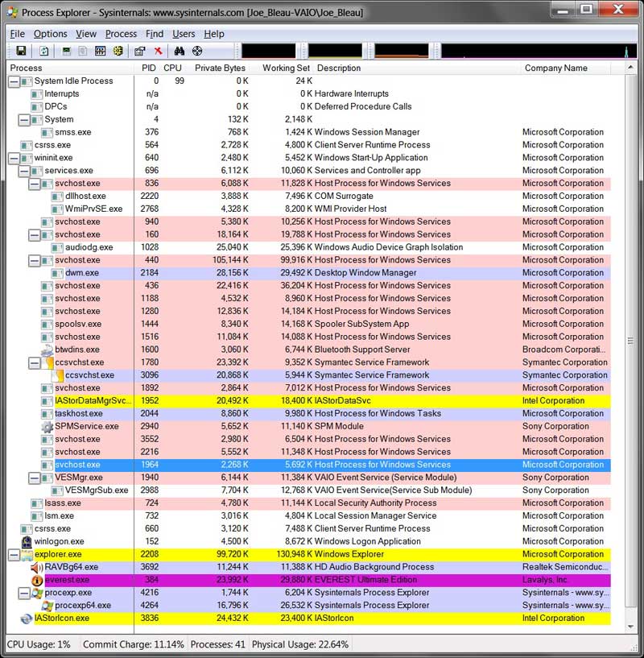
Task: Click the Save toolbar icon
Action: pos(21,52)
